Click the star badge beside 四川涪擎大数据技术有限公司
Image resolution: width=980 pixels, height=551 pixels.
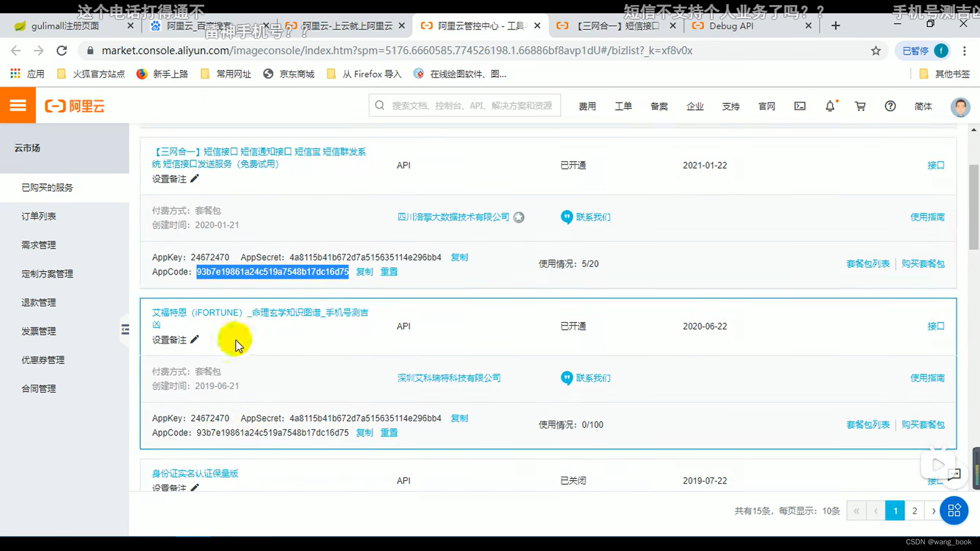point(519,217)
